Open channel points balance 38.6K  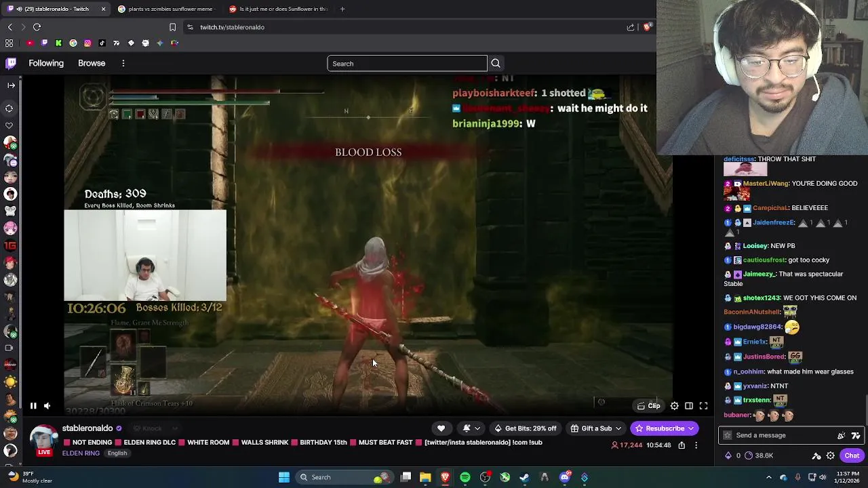[758, 455]
